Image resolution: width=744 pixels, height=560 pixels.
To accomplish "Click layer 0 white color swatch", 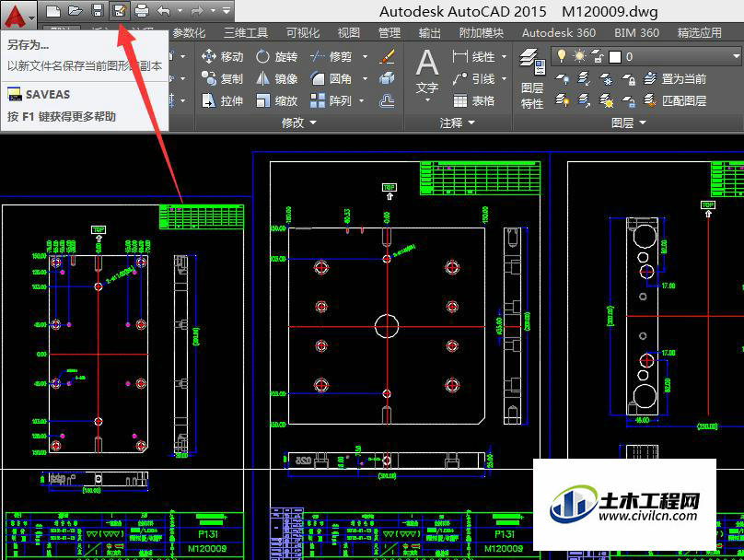I will 615,56.
